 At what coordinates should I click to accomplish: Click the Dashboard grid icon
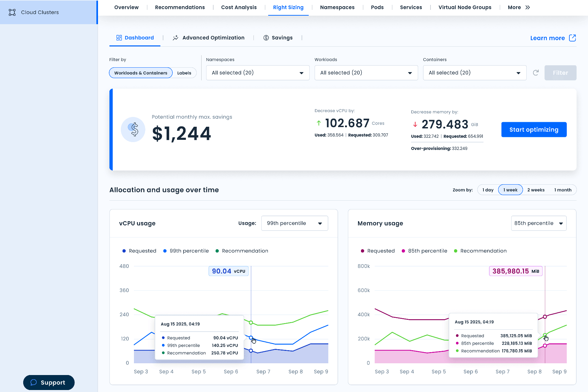(x=119, y=38)
